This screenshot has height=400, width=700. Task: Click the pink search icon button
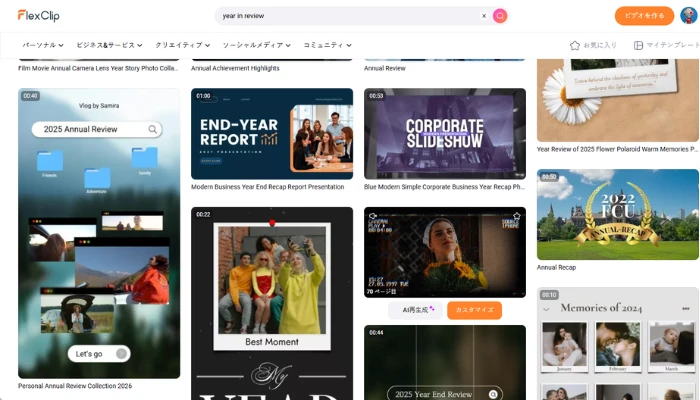pos(500,16)
